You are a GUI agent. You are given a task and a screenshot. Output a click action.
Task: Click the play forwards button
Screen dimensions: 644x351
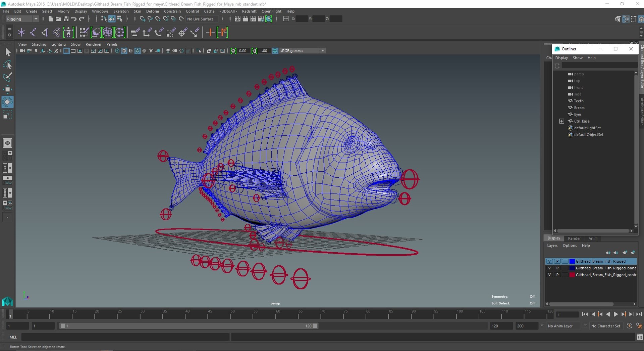point(616,314)
